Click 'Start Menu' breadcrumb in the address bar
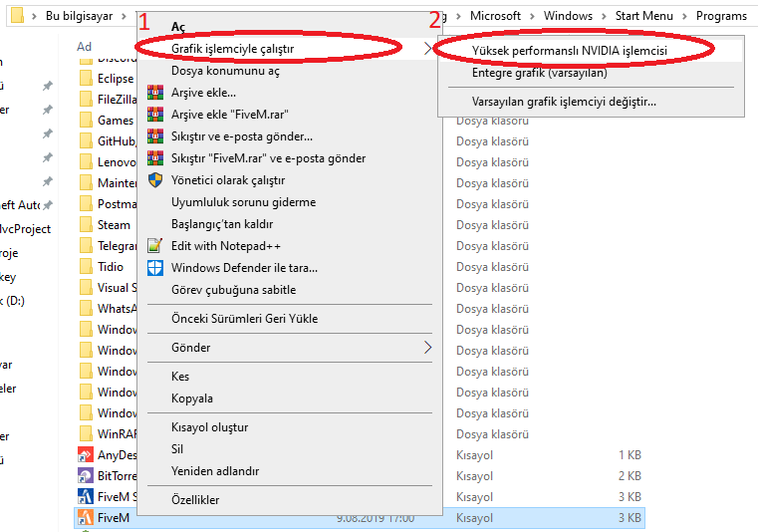Image resolution: width=758 pixels, height=532 pixels. pyautogui.click(x=643, y=16)
